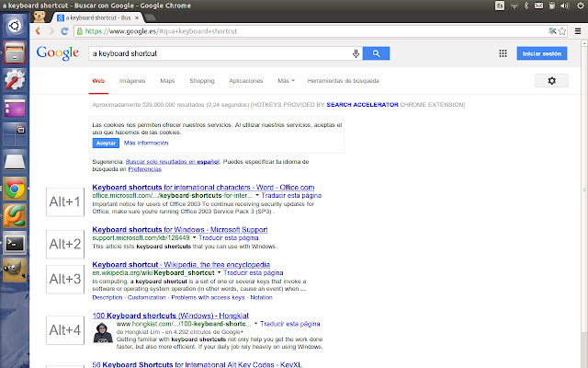Launch System Settings wrench-and-gear icon
The height and width of the screenshot is (368, 588).
coord(15,80)
